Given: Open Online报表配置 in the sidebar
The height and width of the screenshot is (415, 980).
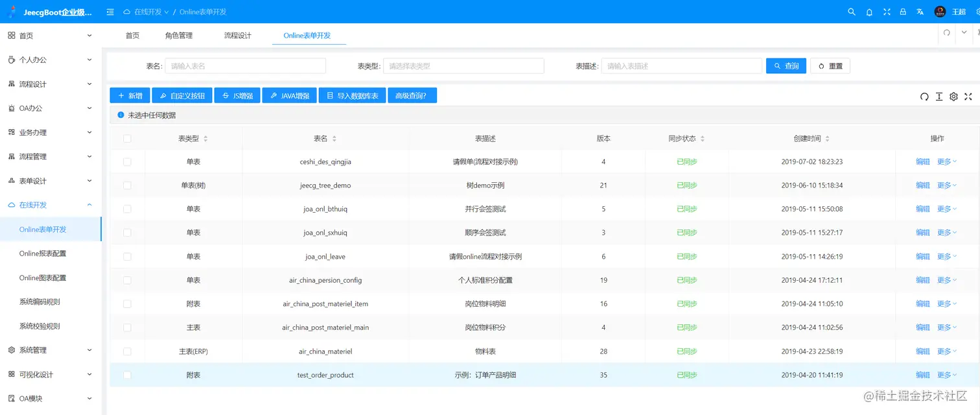Looking at the screenshot, I should (x=43, y=254).
